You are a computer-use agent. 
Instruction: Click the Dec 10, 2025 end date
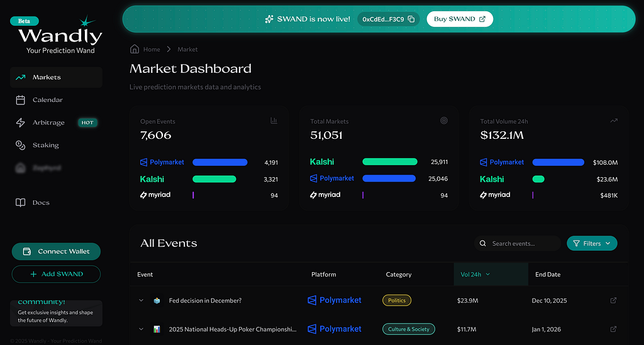tap(549, 300)
